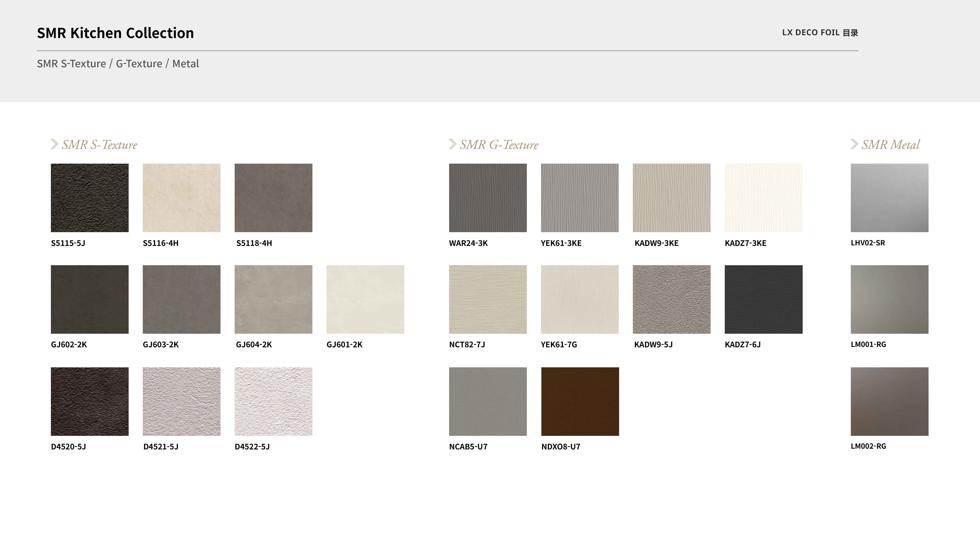The height and width of the screenshot is (551, 980).
Task: Choose the D4522-5J white textured swatch
Action: (x=274, y=401)
